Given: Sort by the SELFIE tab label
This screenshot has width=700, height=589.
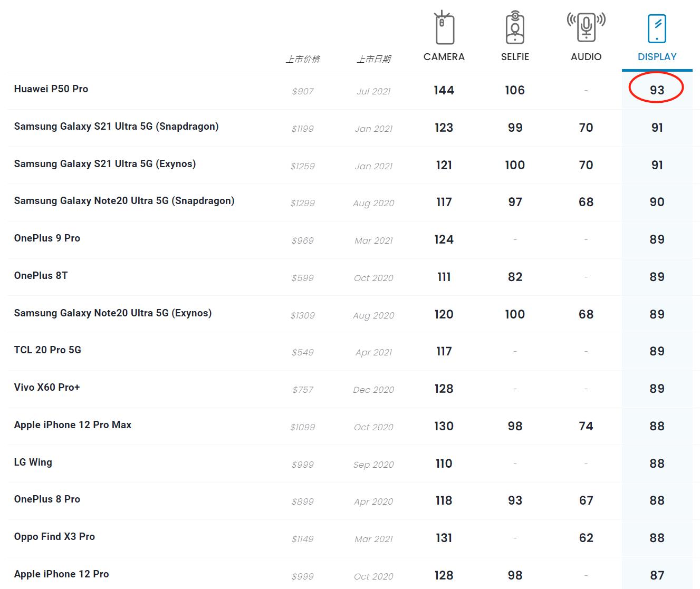Looking at the screenshot, I should 515,57.
